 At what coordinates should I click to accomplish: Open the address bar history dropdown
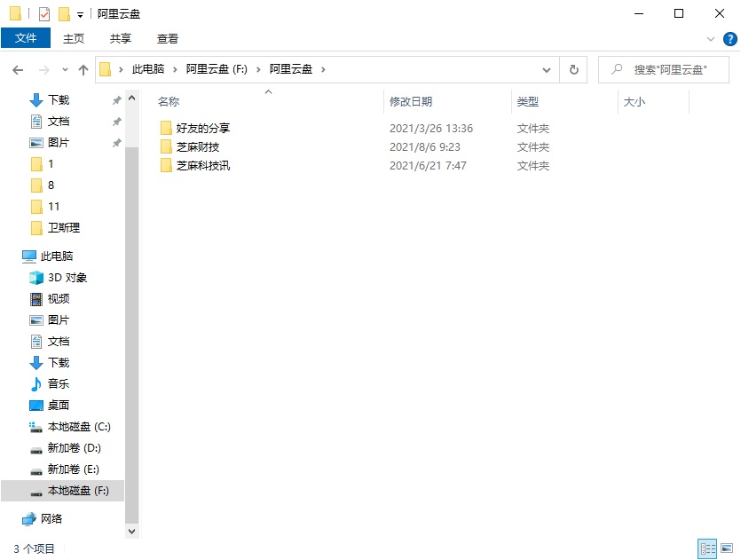click(547, 69)
